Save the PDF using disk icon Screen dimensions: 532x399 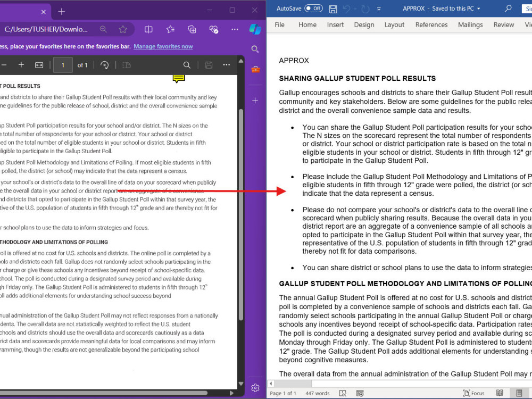(209, 65)
